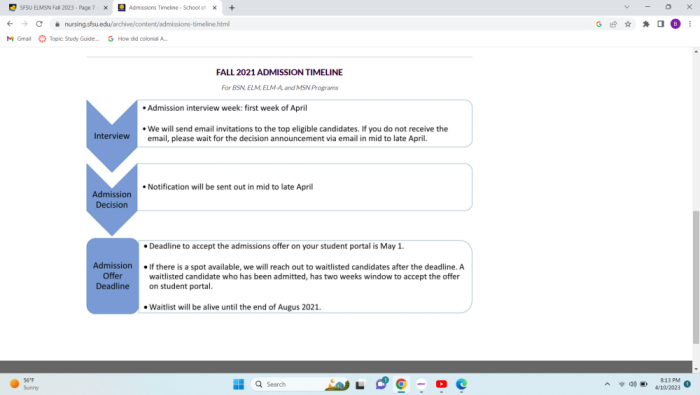The height and width of the screenshot is (395, 700).
Task: Open the browser side panel
Action: click(661, 24)
